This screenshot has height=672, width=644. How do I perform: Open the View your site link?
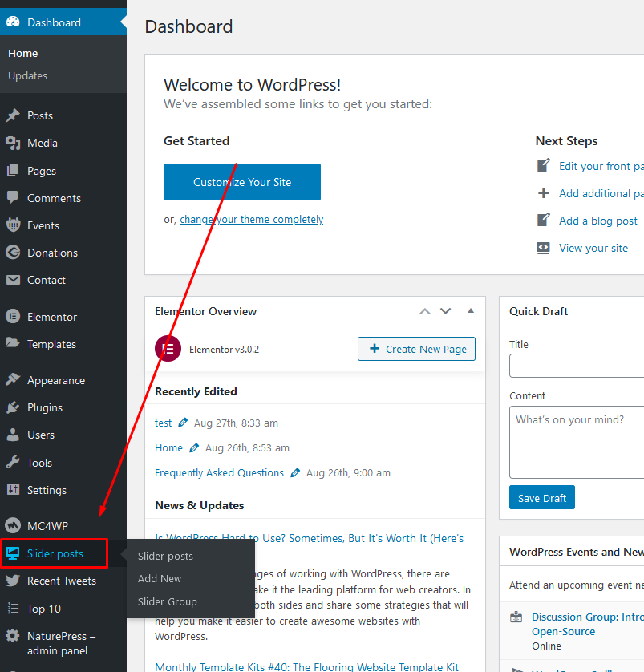[x=593, y=248]
